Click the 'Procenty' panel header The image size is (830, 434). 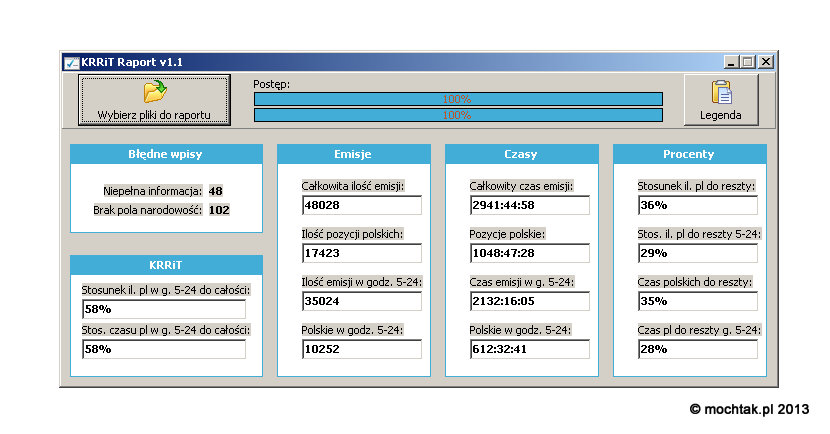pos(689,154)
